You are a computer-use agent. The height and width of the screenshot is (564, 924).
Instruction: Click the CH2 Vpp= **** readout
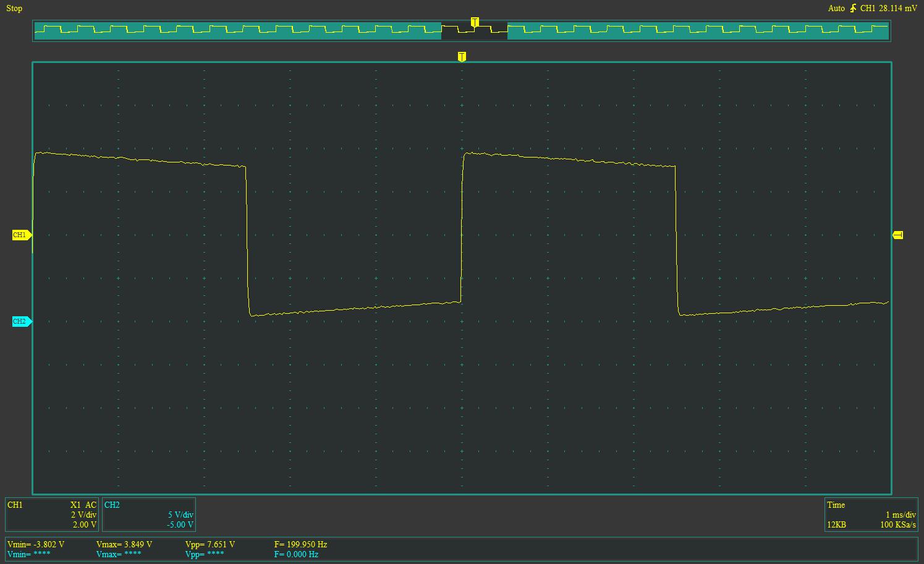click(205, 554)
